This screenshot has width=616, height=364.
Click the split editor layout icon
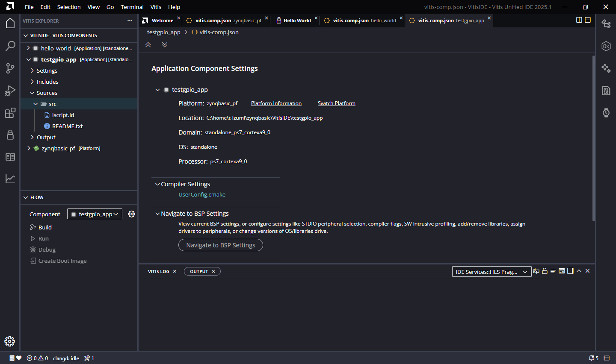[579, 20]
